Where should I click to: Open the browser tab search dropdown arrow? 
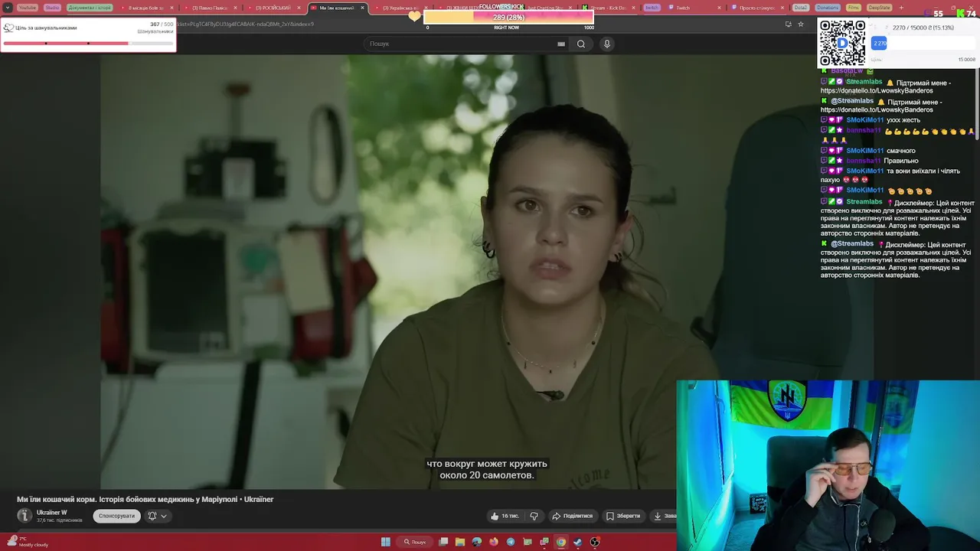pos(8,8)
